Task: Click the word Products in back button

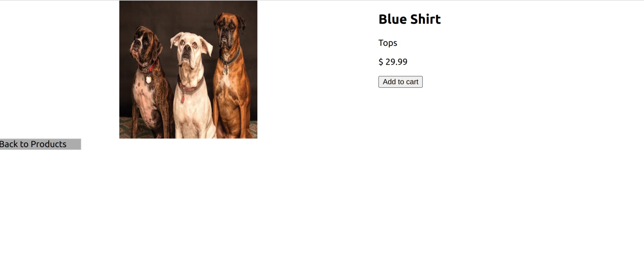Action: (x=49, y=144)
